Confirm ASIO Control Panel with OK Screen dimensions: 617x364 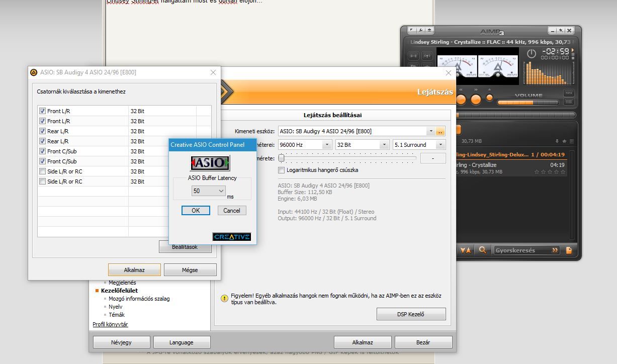(x=196, y=211)
